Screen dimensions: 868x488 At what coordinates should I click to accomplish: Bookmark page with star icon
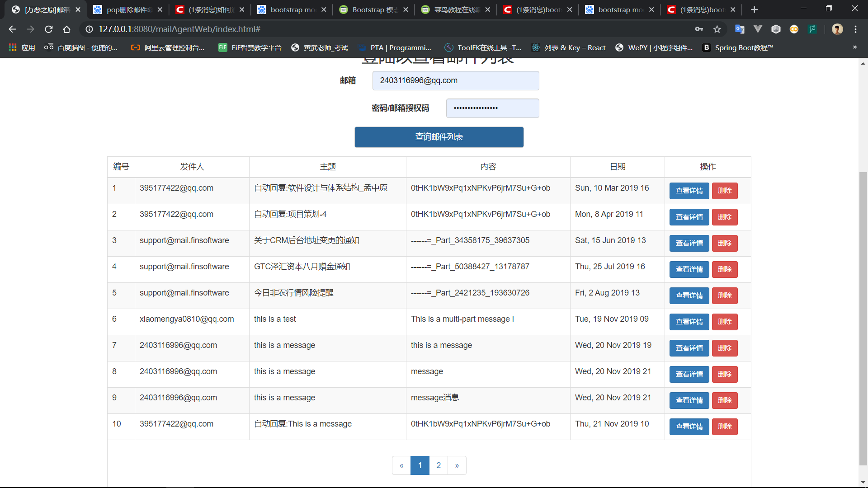[x=717, y=29]
